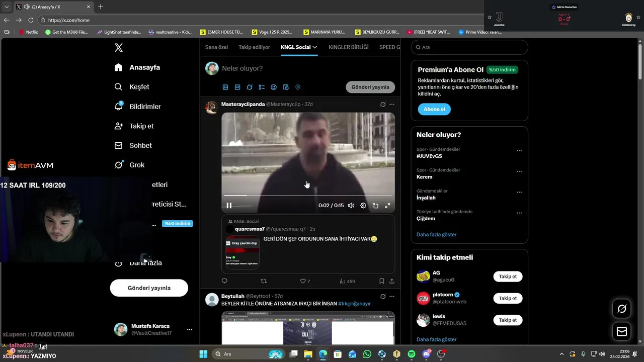
Task: Open the #JUVEvGS trending topic
Action: pos(429,156)
